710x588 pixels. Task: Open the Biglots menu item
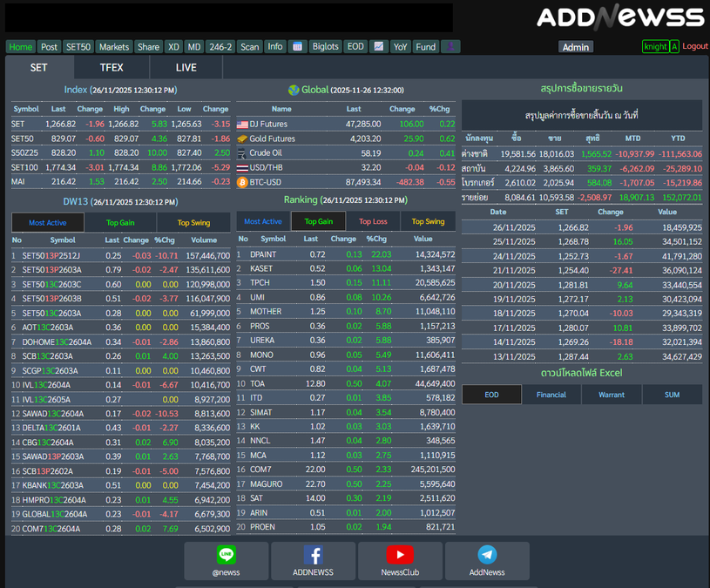[326, 47]
